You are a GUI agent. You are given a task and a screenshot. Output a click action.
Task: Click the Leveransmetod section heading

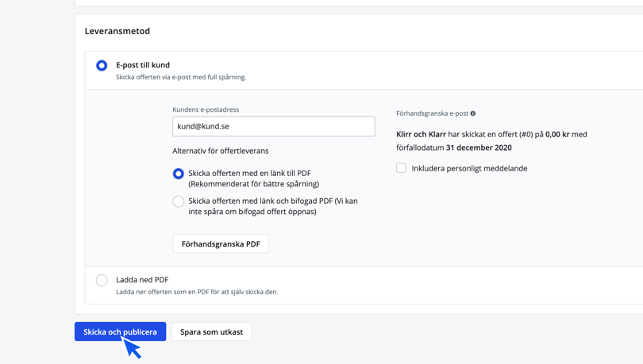pyautogui.click(x=117, y=31)
